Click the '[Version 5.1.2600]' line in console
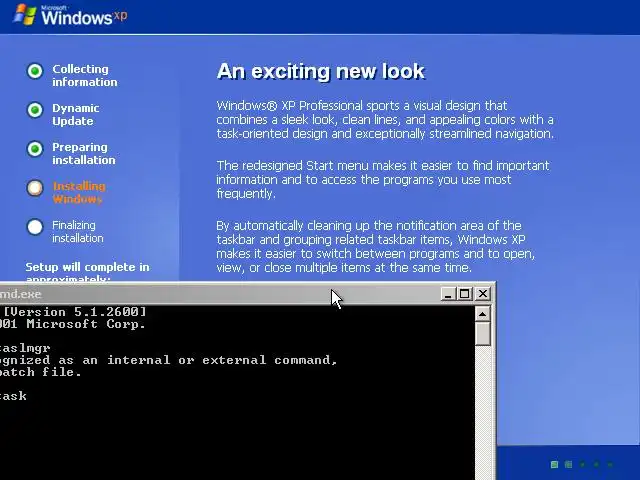Viewport: 640px width, 480px height. point(75,312)
